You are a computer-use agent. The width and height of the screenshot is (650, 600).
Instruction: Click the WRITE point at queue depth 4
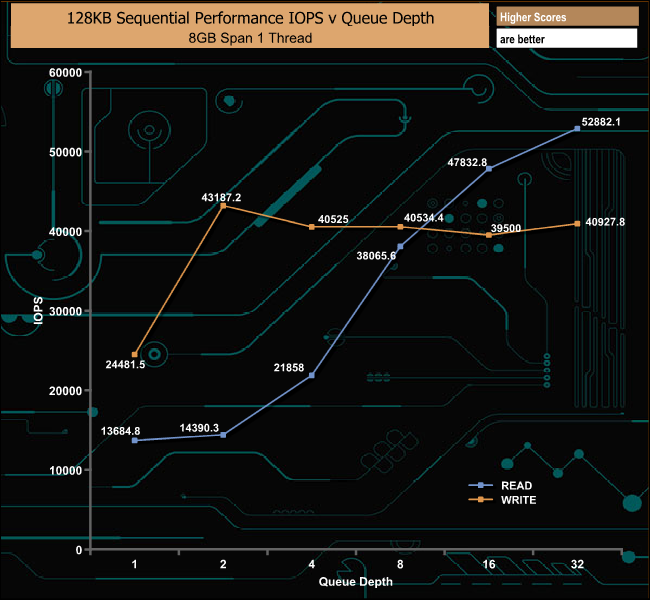tap(312, 227)
